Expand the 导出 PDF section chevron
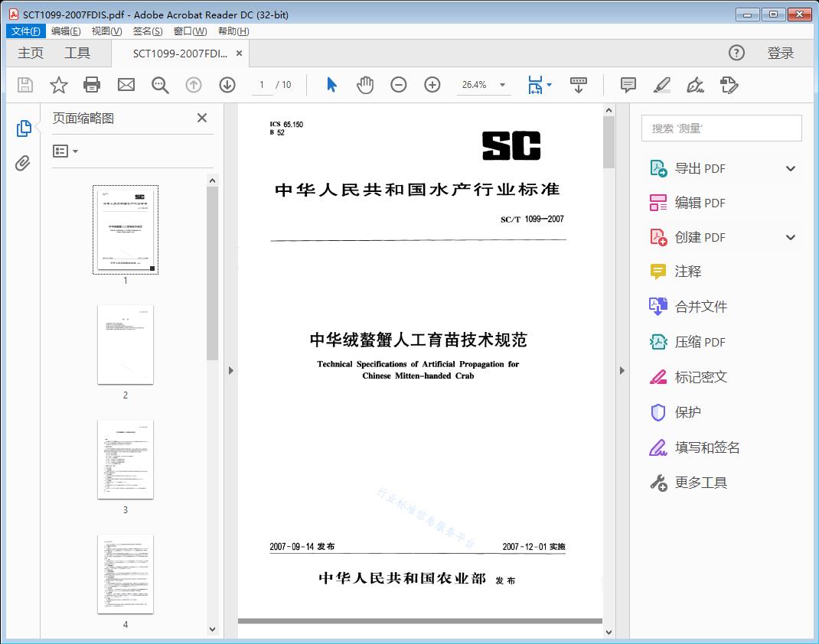 pyautogui.click(x=791, y=169)
